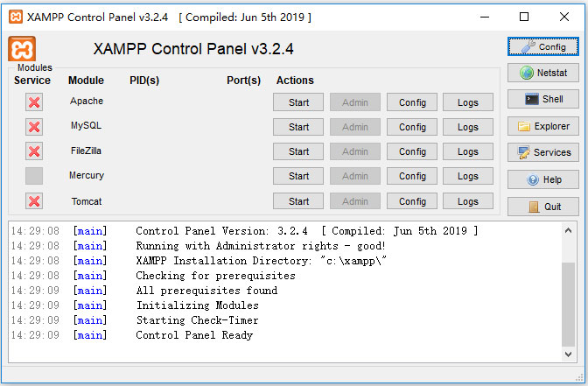The height and width of the screenshot is (386, 588).
Task: Open the Help button
Action: click(543, 179)
